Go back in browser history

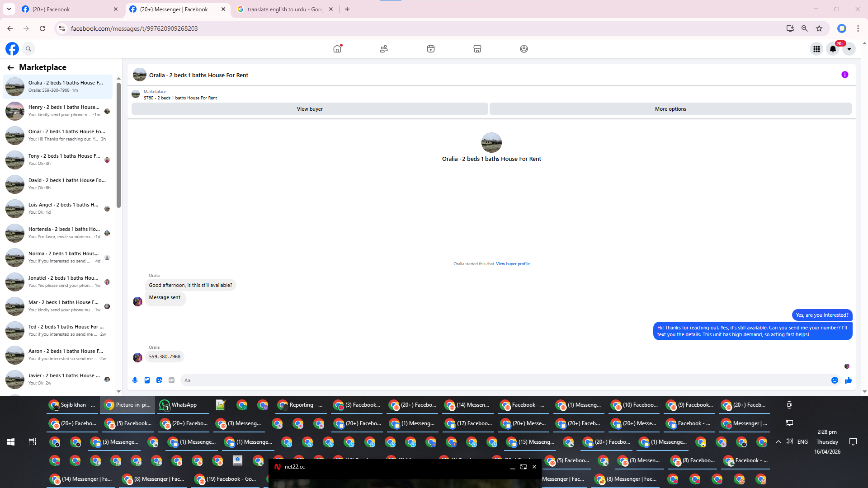click(10, 28)
